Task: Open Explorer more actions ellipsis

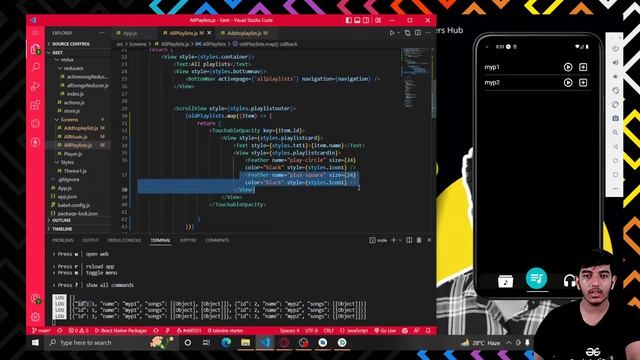Action: click(x=102, y=33)
